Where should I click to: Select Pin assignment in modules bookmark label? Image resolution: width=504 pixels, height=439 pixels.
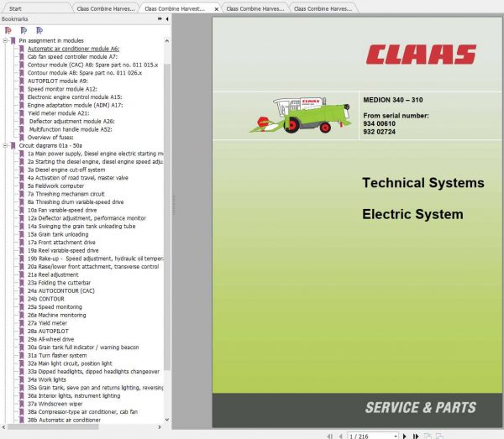click(51, 41)
